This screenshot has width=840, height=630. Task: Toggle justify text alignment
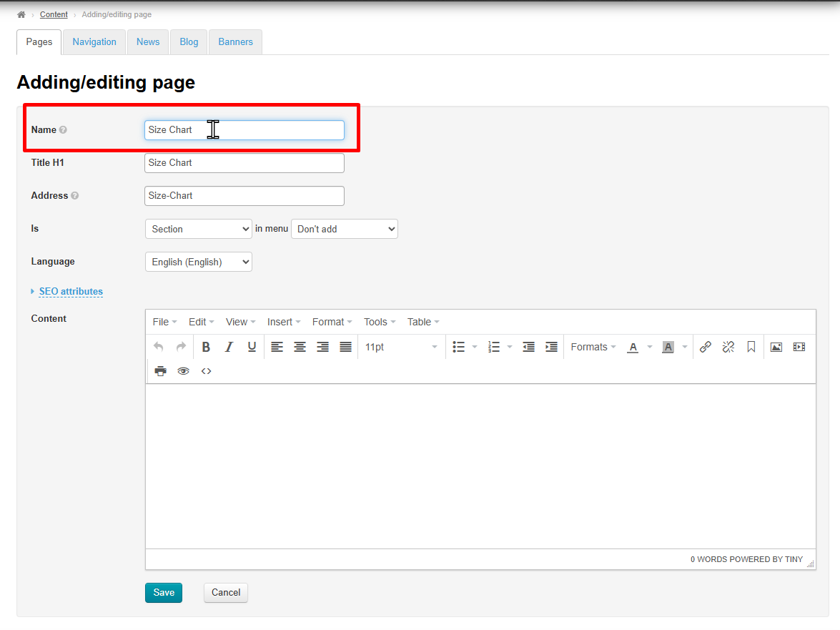(x=345, y=347)
